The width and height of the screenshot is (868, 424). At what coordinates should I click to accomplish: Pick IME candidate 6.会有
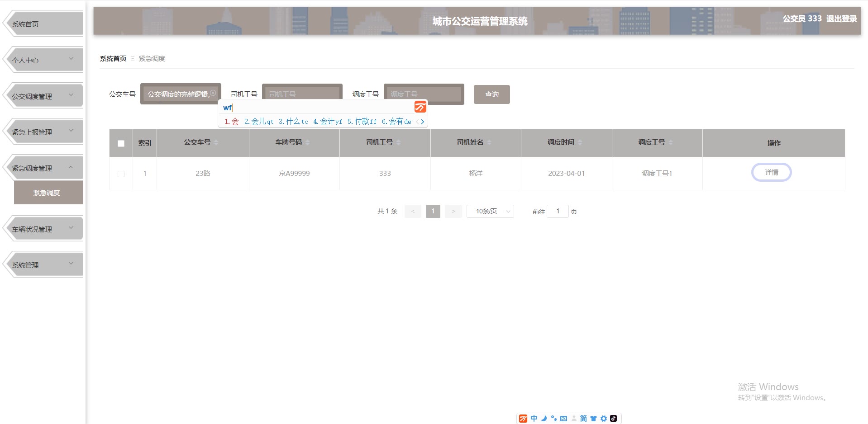coord(396,122)
